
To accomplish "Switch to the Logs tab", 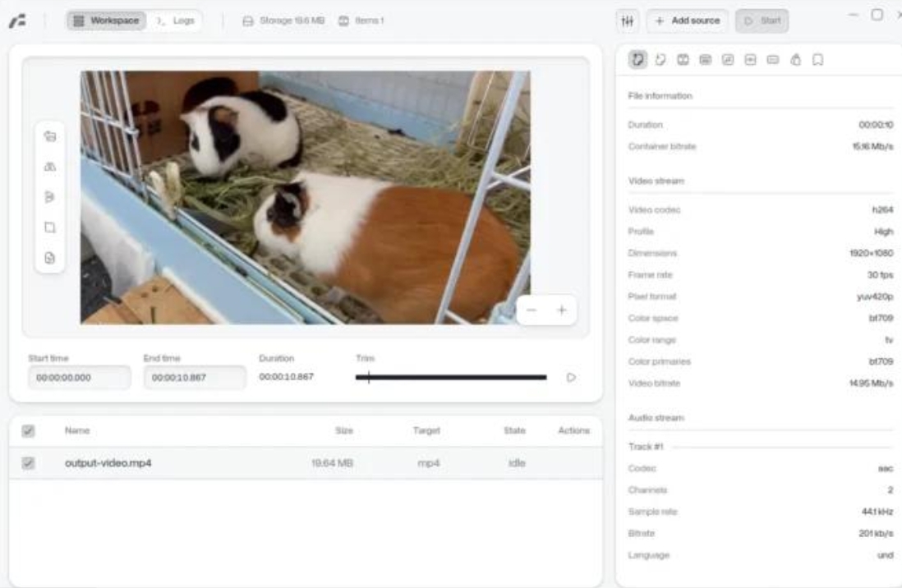I will 176,21.
